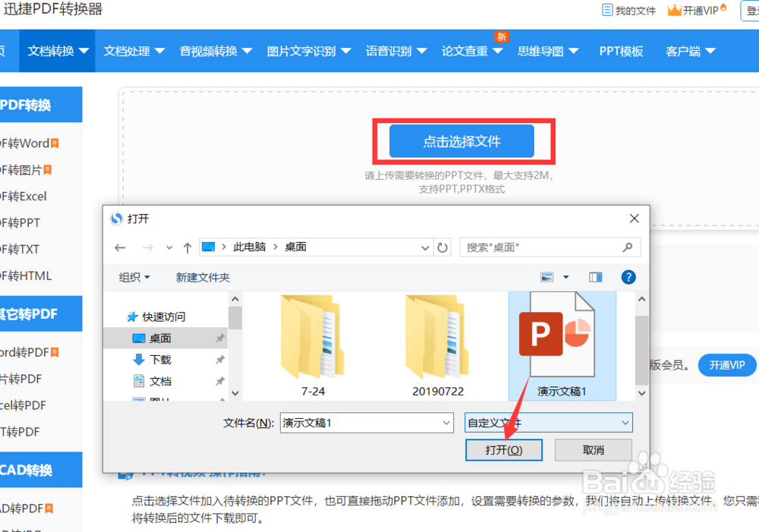Open the 自定义文件 file type dropdown

[x=549, y=423]
